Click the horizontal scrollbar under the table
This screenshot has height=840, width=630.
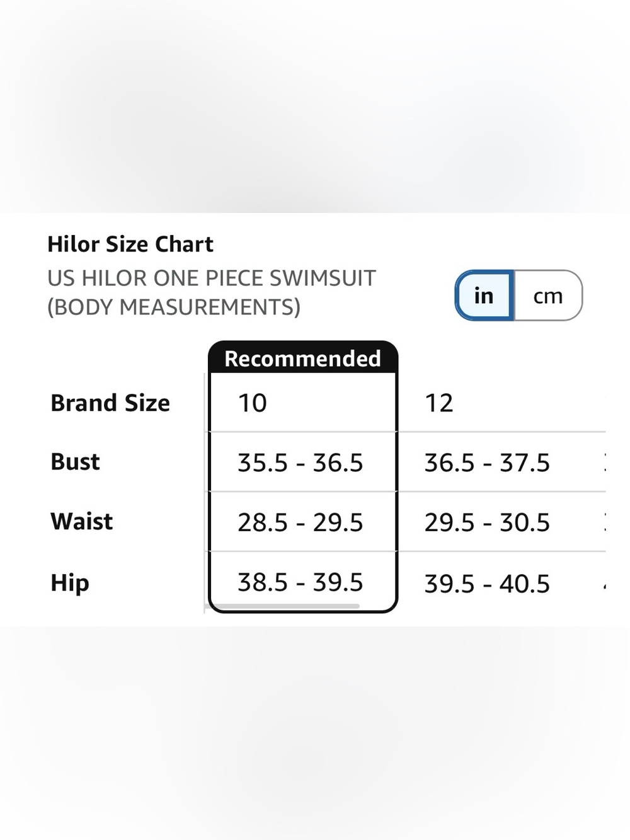[282, 606]
